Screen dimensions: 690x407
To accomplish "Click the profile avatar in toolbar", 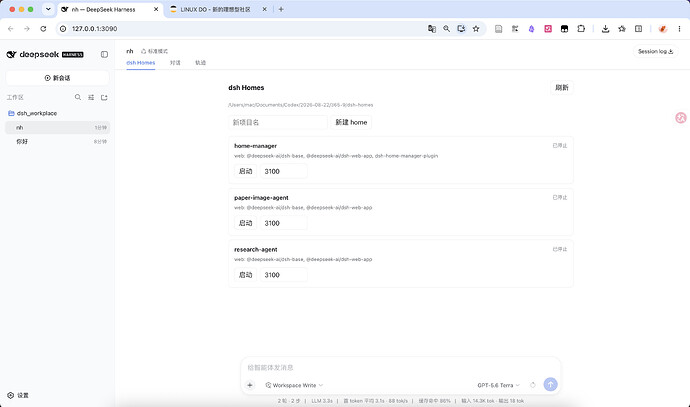I will click(x=663, y=29).
